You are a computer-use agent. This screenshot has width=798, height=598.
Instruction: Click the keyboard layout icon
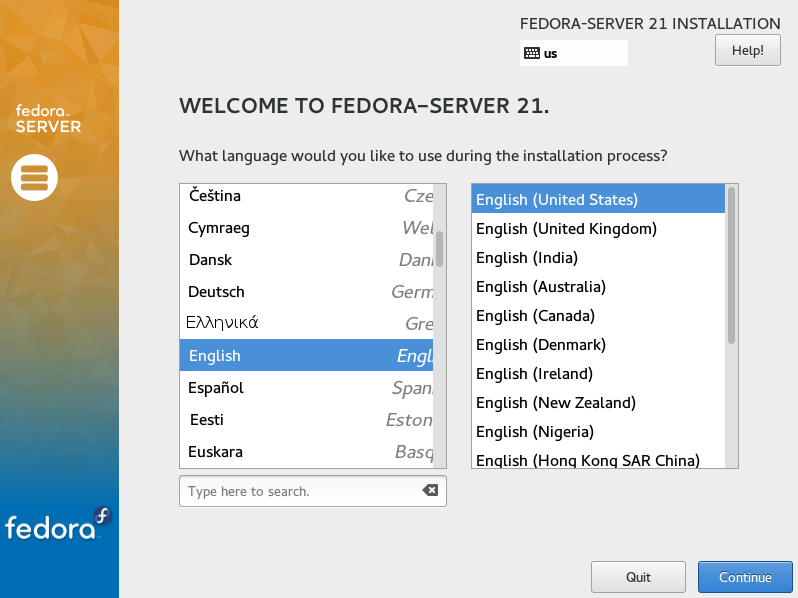click(x=532, y=53)
